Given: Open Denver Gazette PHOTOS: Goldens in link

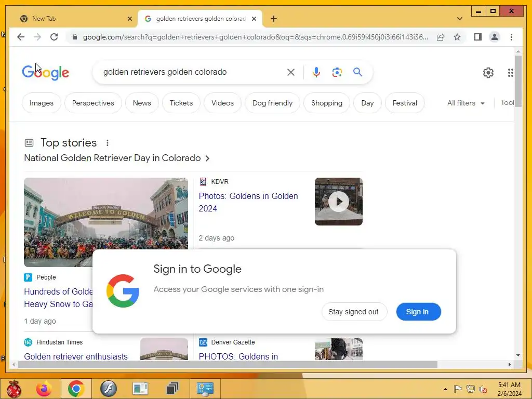Looking at the screenshot, I should pos(238,356).
